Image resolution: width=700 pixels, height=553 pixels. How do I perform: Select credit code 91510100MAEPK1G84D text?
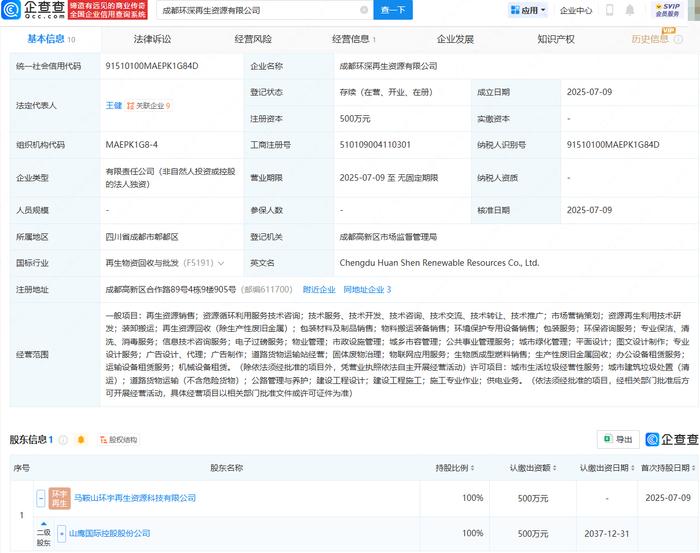152,66
